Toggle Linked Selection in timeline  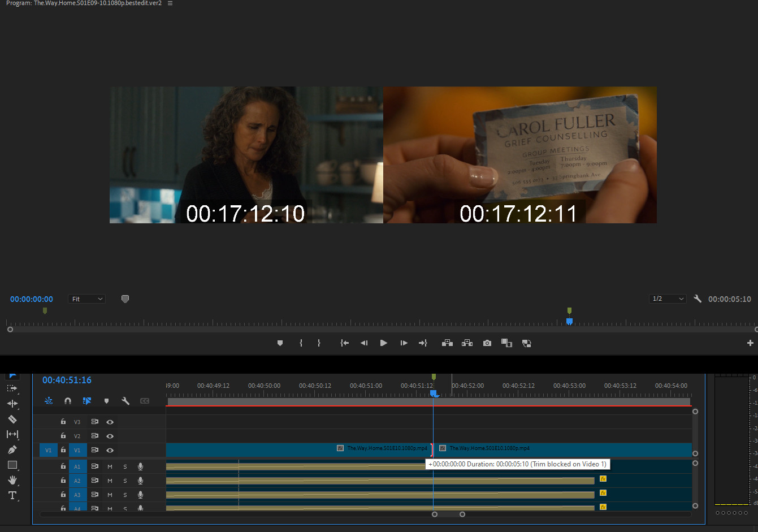pos(87,401)
